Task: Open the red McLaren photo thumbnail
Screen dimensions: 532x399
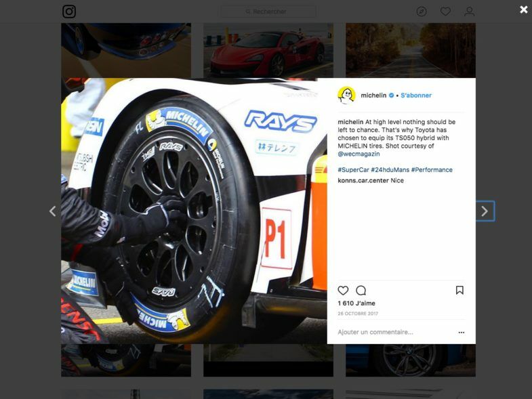Action: (268, 51)
